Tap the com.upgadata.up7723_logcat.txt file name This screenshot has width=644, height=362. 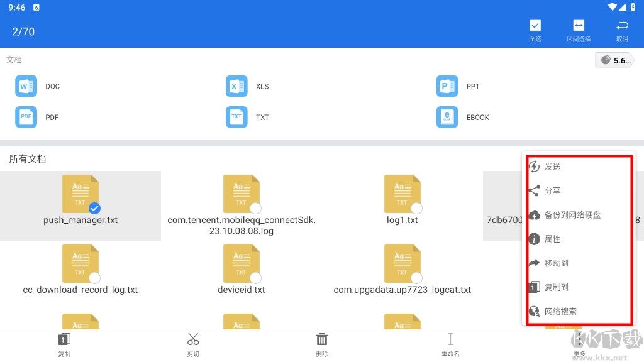click(402, 290)
